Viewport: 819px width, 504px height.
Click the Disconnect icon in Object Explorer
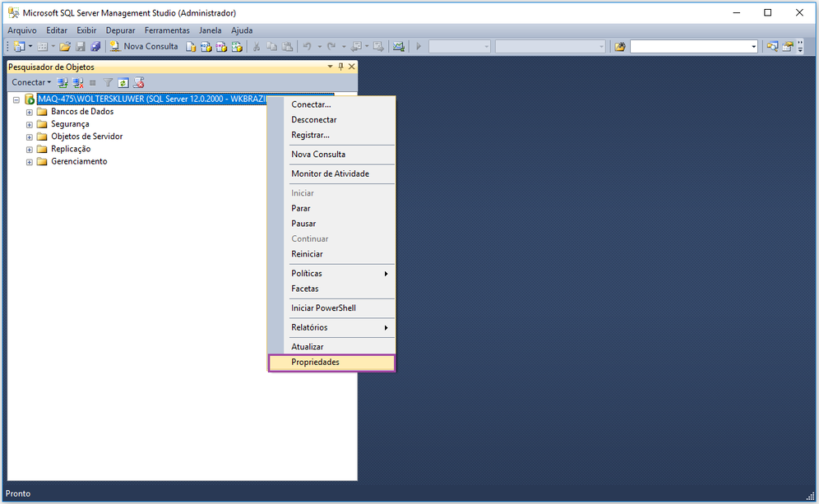coord(78,82)
